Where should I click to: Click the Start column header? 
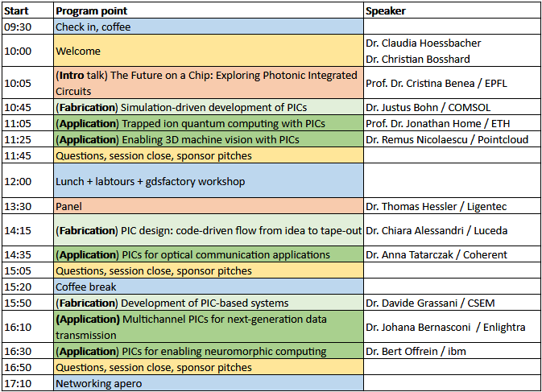[x=27, y=10]
